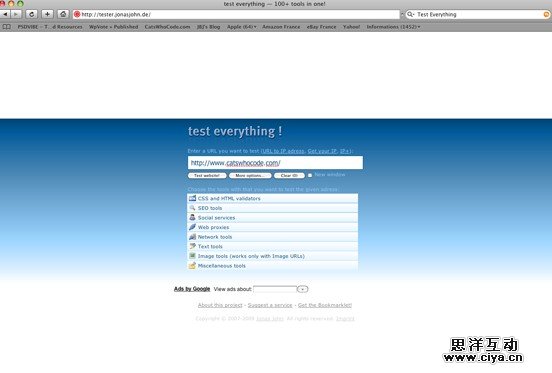The height and width of the screenshot is (373, 552).
Task: Expand the Social services section
Action: (x=272, y=217)
